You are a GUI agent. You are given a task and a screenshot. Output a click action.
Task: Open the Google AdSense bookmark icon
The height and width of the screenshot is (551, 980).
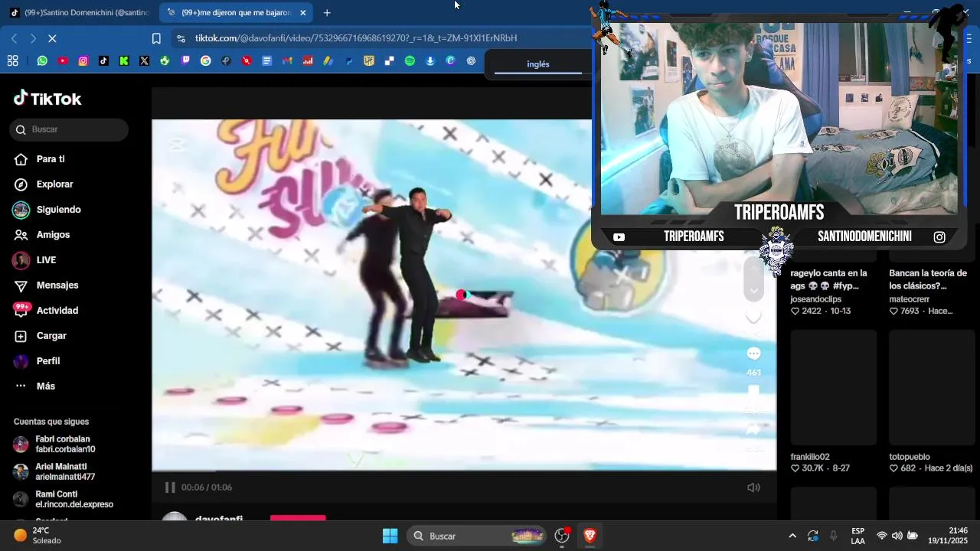(x=328, y=61)
